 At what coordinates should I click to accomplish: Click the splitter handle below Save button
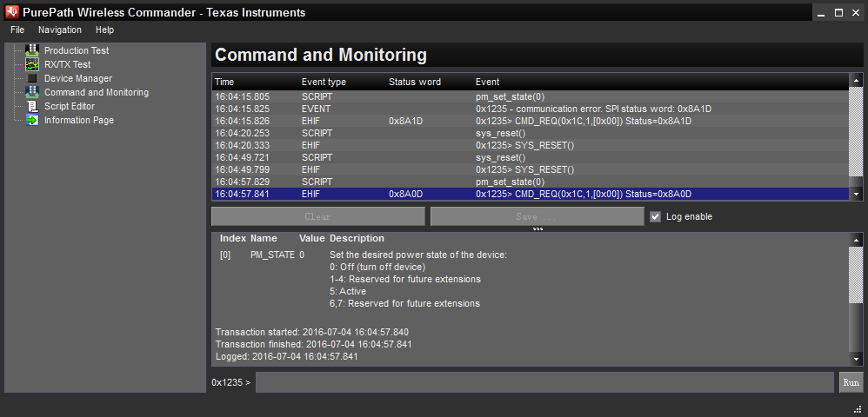537,228
